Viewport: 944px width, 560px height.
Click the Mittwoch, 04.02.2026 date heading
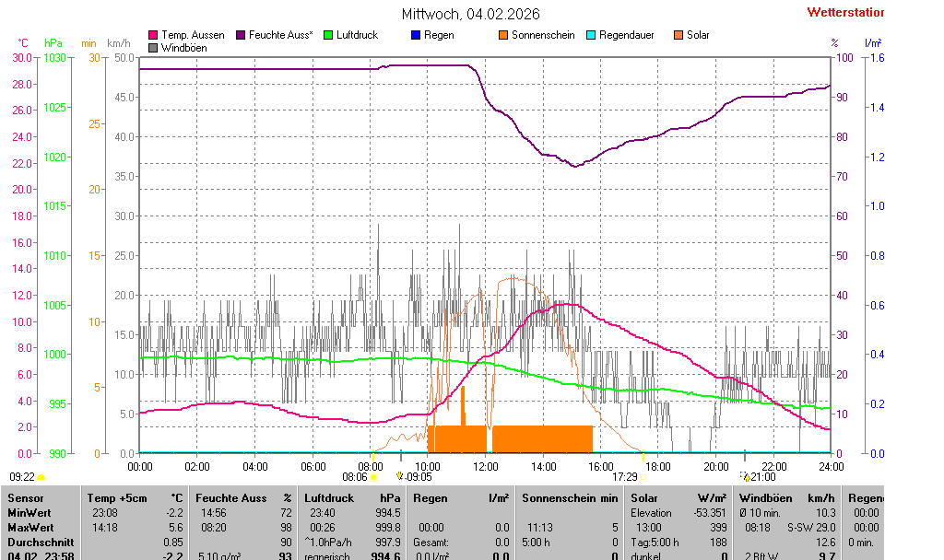click(x=471, y=14)
